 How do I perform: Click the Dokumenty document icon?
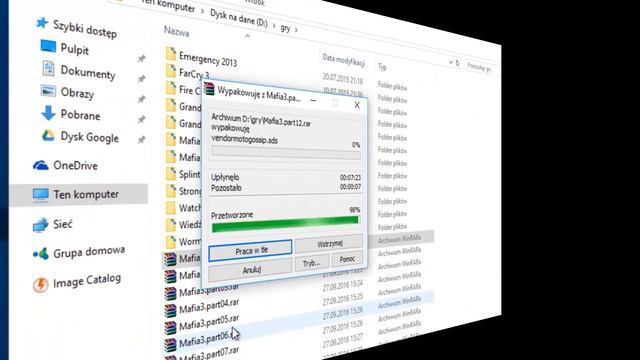coord(48,68)
